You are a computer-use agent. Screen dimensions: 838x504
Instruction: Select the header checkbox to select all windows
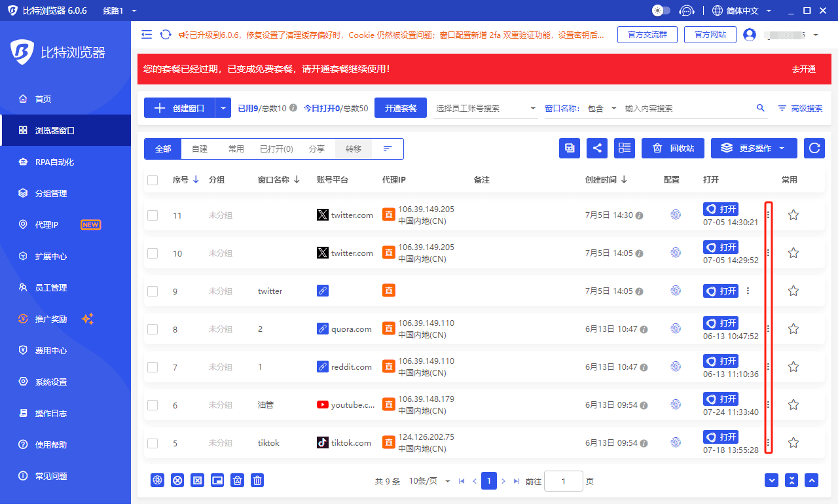click(153, 179)
